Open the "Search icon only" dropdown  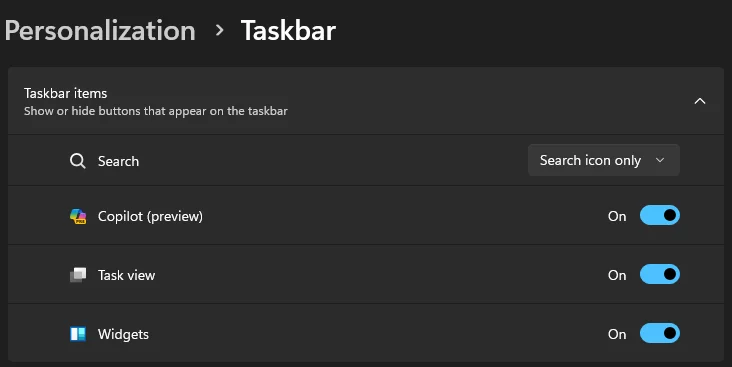tap(604, 160)
